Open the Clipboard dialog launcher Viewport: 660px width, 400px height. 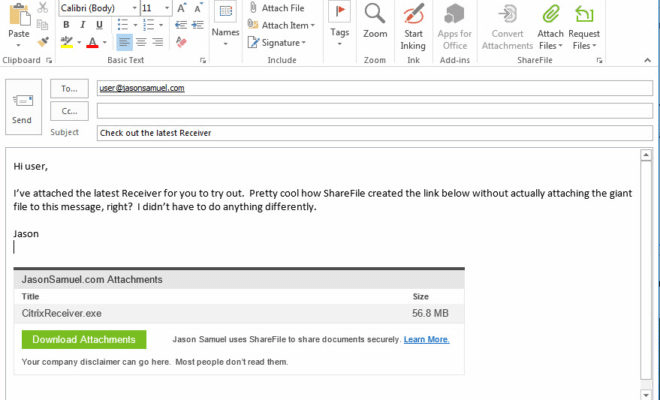(x=49, y=61)
